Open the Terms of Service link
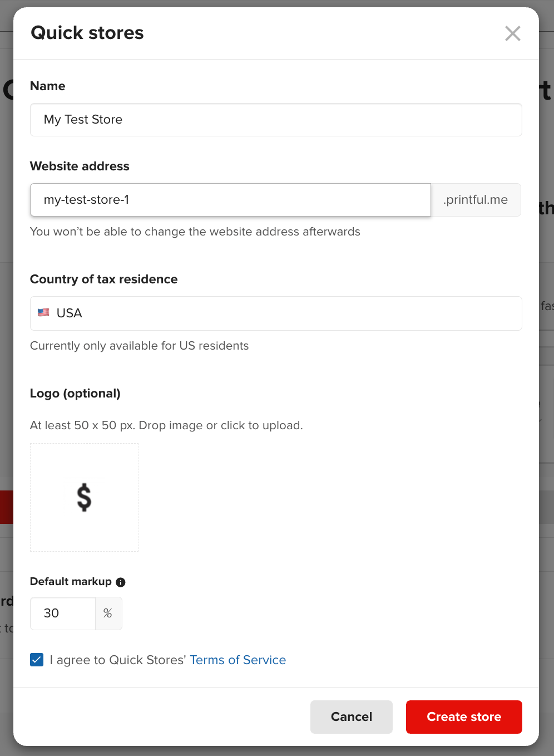The width and height of the screenshot is (554, 756). click(x=238, y=660)
